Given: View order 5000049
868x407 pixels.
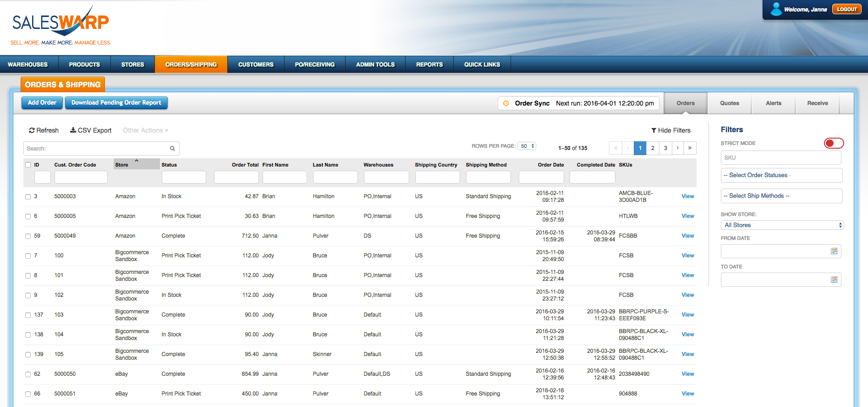Looking at the screenshot, I should 688,236.
